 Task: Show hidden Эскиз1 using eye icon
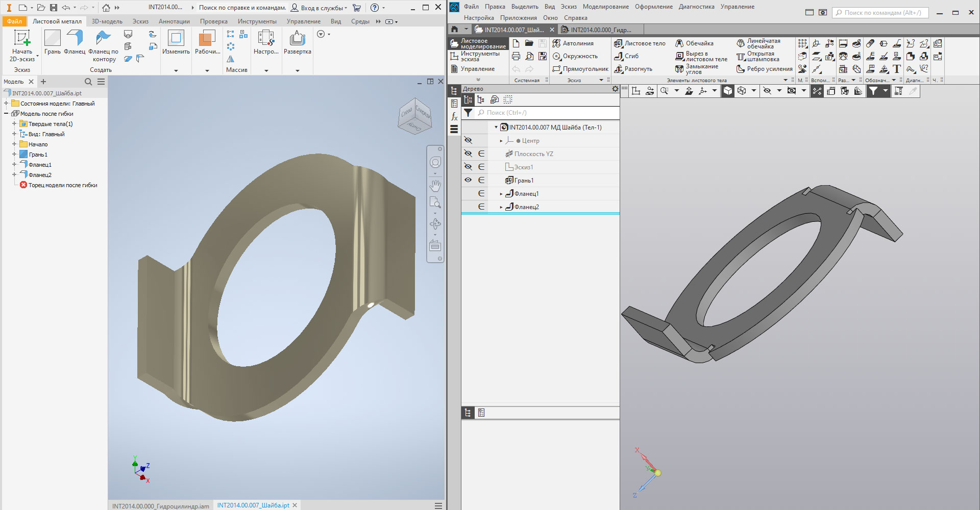tap(468, 167)
